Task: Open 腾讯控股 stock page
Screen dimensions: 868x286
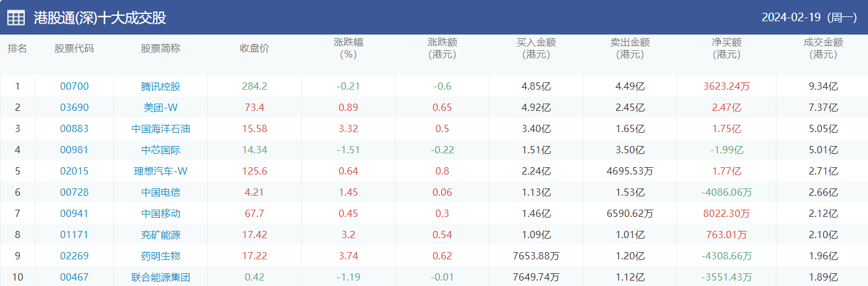Action: point(161,87)
